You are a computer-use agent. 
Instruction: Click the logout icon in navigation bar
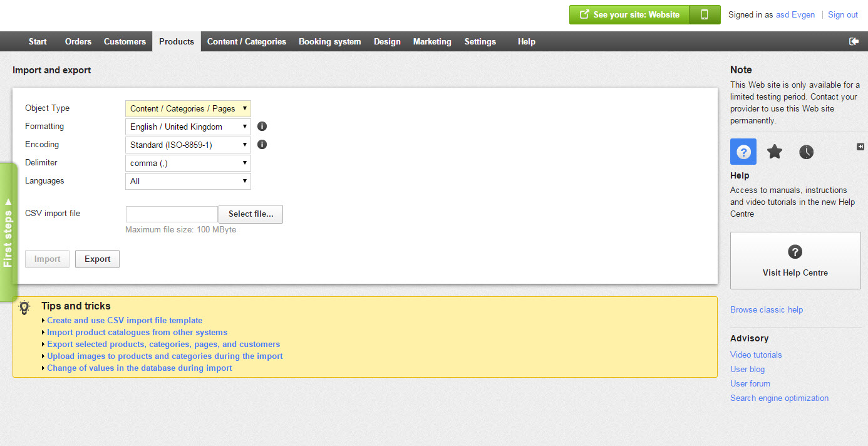click(x=854, y=41)
